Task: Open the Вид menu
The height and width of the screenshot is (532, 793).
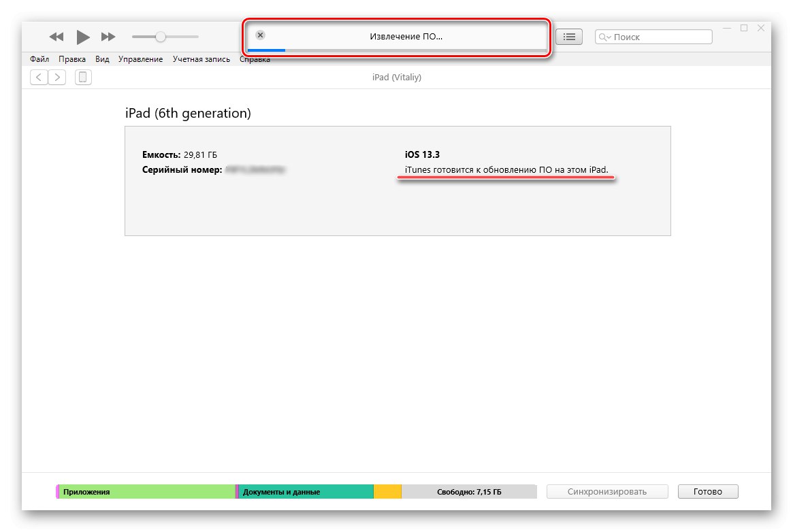Action: [102, 59]
